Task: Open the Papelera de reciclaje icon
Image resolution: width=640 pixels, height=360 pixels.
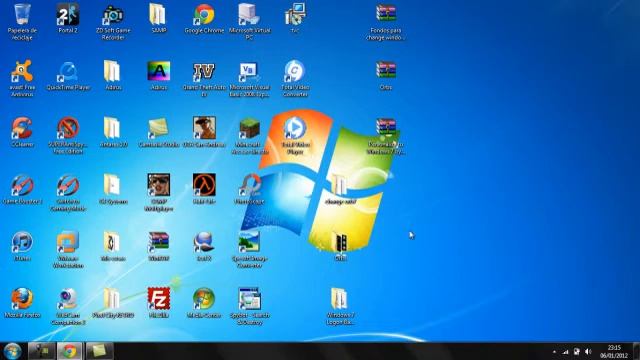Action: click(x=22, y=14)
